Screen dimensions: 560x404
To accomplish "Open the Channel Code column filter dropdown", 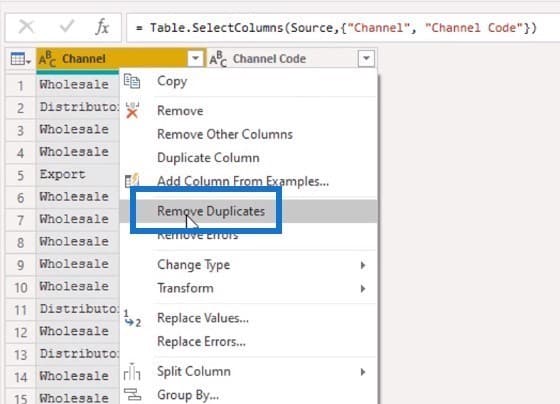I will [366, 58].
